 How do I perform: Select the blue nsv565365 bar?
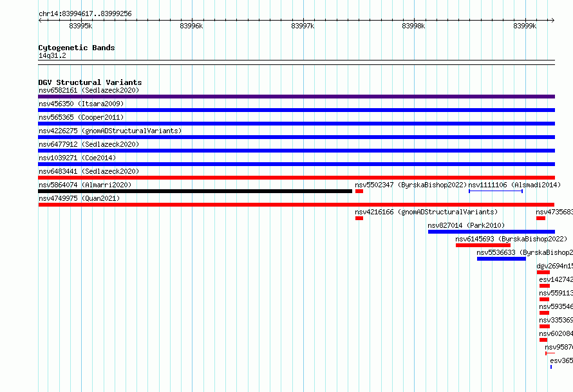click(x=296, y=124)
